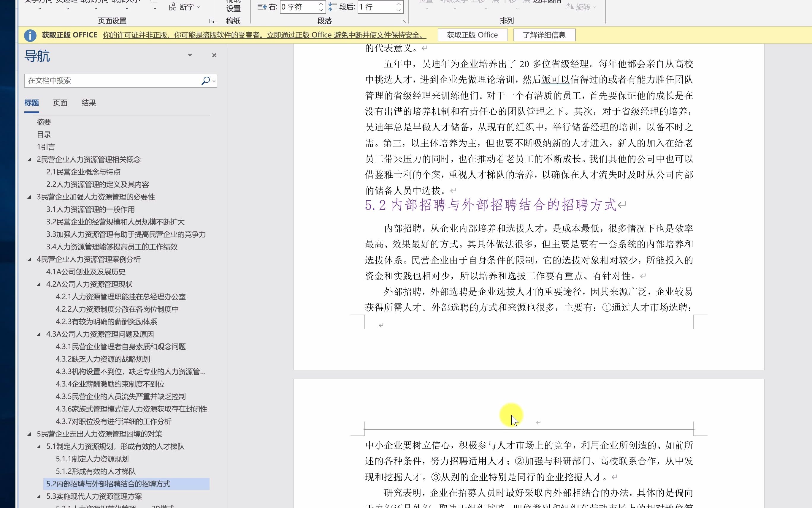Go to 4.2.3有较为明确的薪酬奖励体系
The image size is (812, 508).
click(x=106, y=322)
